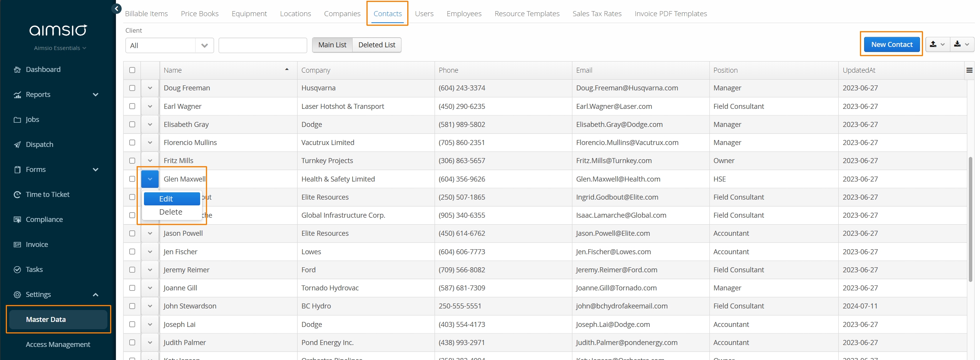Open Access Management under Settings
The height and width of the screenshot is (360, 980).
point(58,345)
